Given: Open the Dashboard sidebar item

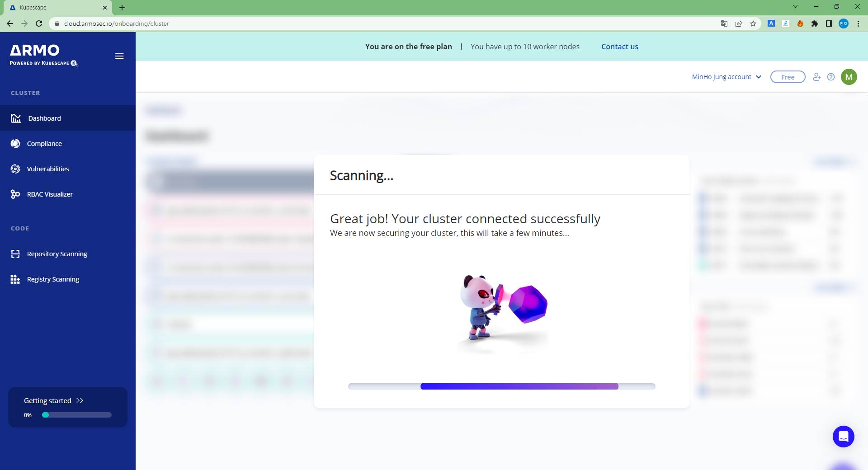Looking at the screenshot, I should [44, 118].
